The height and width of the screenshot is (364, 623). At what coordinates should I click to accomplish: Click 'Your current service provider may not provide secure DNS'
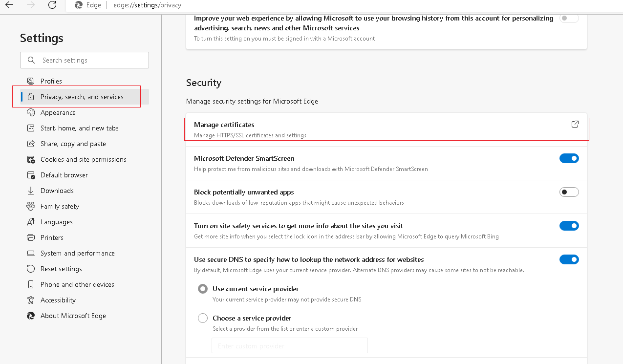click(287, 300)
